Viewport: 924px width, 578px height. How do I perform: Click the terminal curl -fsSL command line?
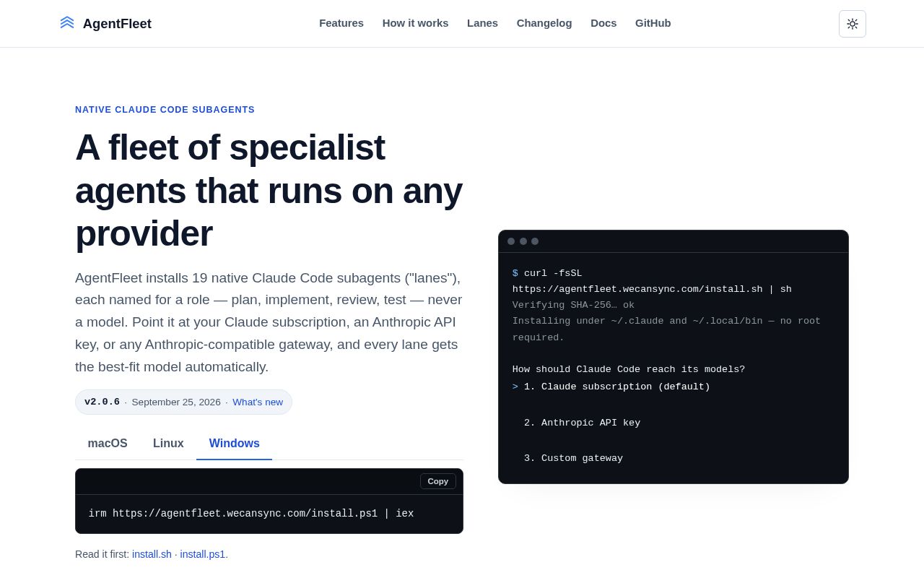[x=652, y=281]
